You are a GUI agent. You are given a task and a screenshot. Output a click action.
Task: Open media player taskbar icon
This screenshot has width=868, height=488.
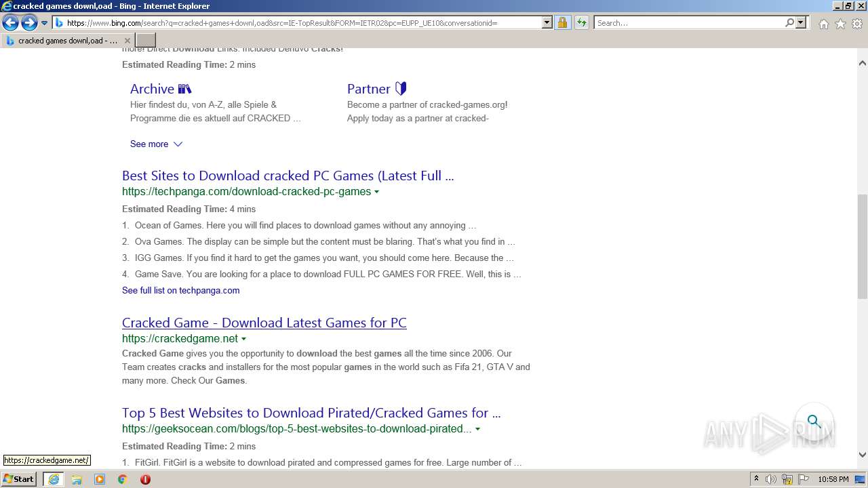click(x=100, y=479)
